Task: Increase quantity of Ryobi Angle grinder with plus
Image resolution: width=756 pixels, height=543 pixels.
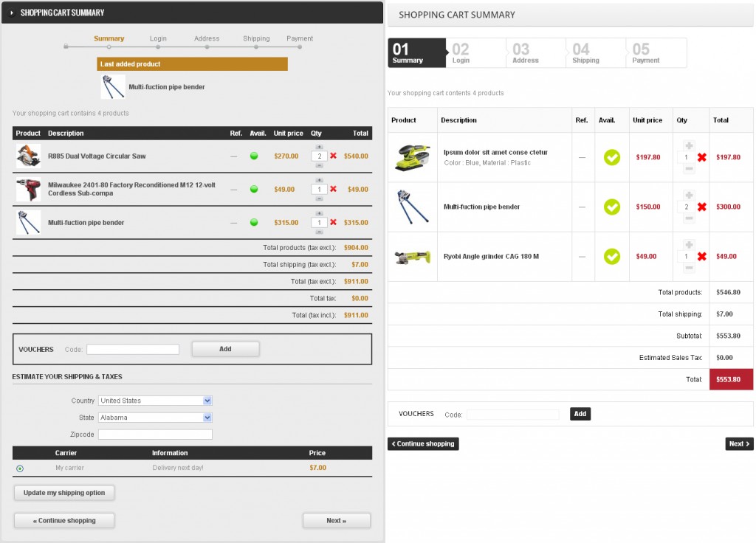Action: (x=689, y=244)
